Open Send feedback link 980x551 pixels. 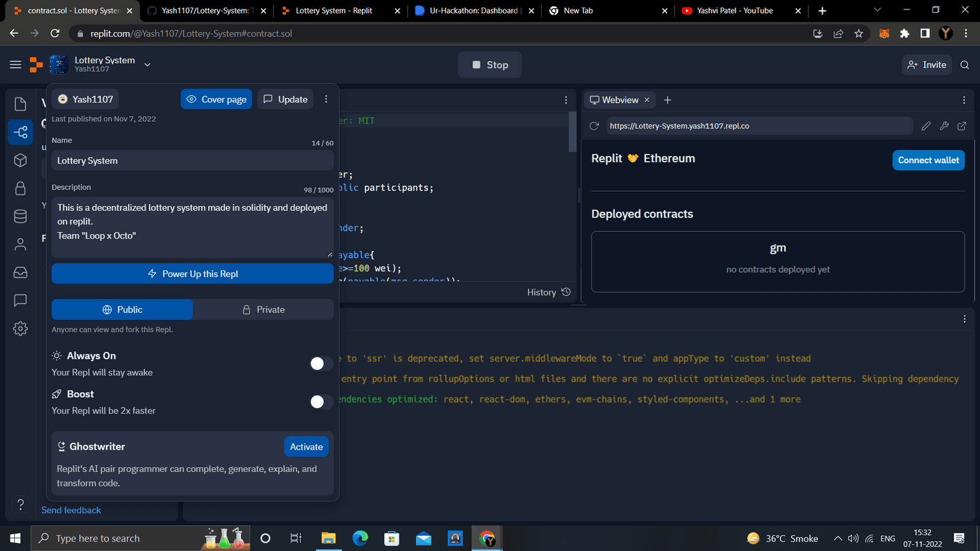71,510
